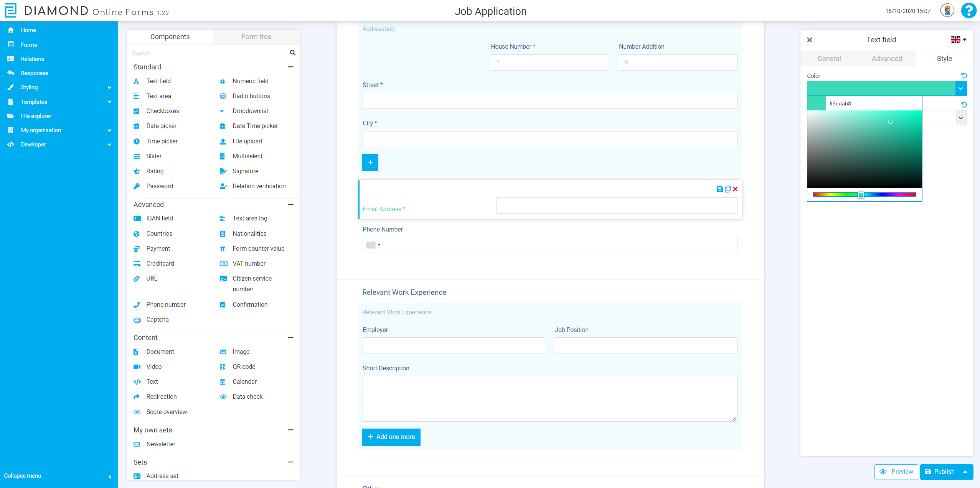Open the General tab in Text field panel
The height and width of the screenshot is (488, 980).
829,59
